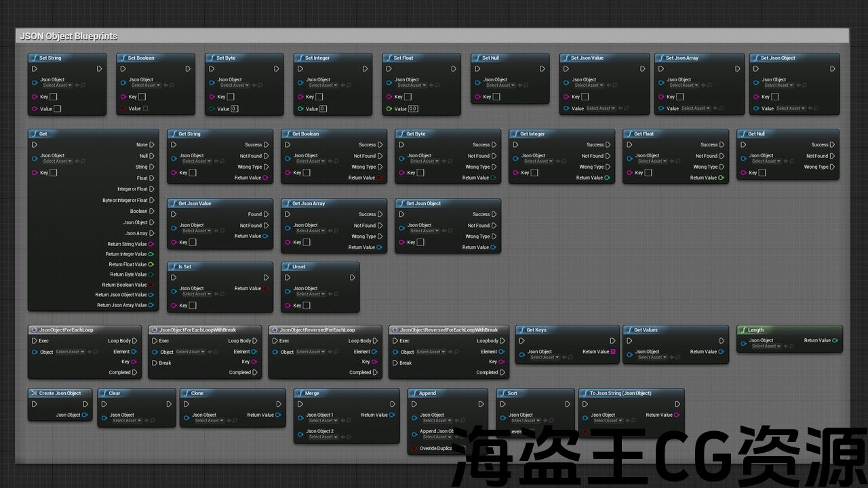Click the Key text field in Set Float
The width and height of the screenshot is (868, 488).
coord(408,97)
